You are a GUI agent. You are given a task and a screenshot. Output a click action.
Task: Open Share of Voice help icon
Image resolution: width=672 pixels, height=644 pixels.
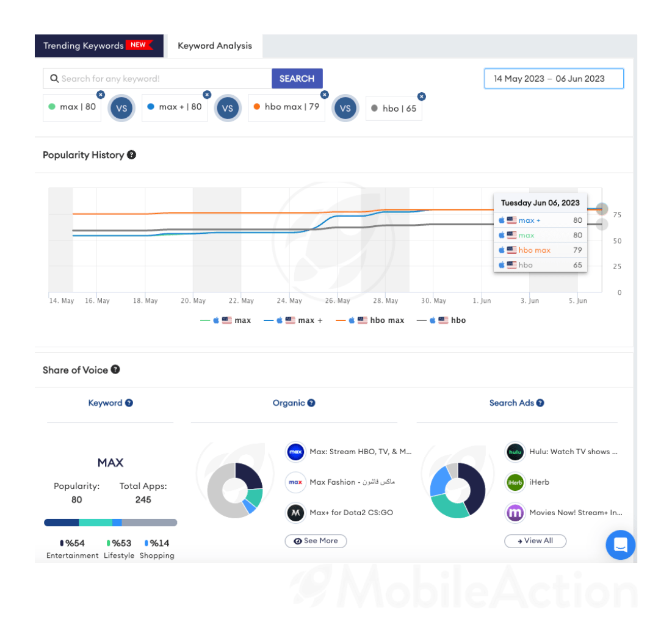[x=115, y=369]
